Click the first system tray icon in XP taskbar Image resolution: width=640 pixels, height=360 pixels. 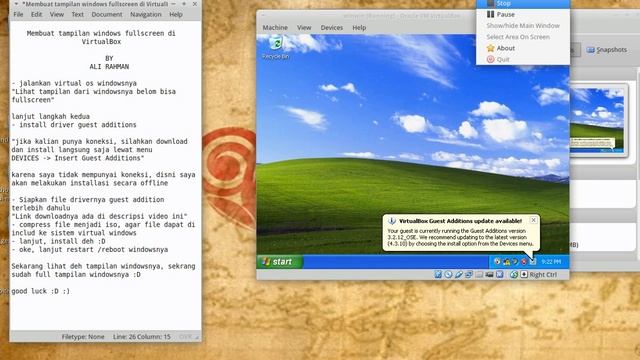(x=497, y=262)
